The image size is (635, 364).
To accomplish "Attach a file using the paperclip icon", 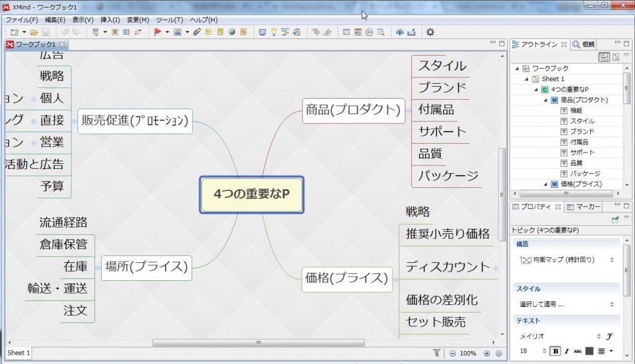I will pos(196,32).
